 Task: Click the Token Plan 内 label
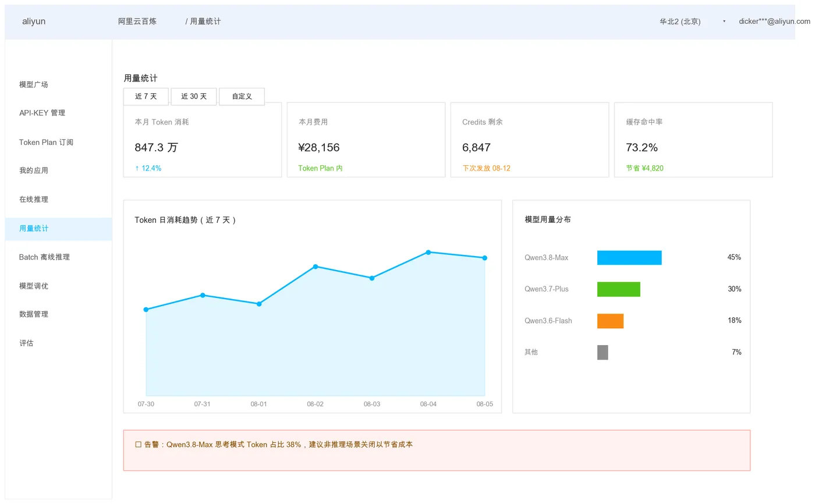pos(321,168)
